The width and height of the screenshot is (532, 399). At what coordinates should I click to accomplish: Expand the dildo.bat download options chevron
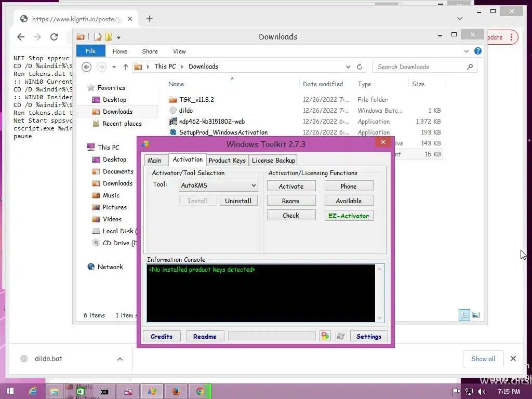[120, 359]
